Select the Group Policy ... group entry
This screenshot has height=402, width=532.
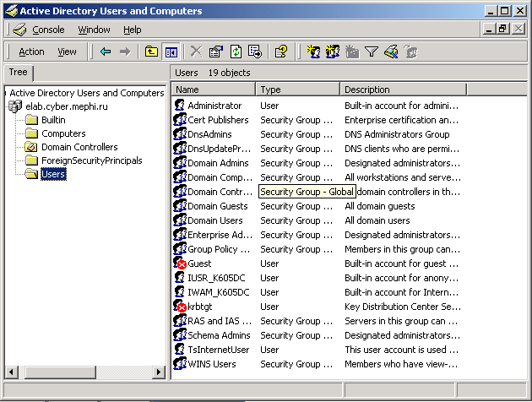(x=219, y=249)
